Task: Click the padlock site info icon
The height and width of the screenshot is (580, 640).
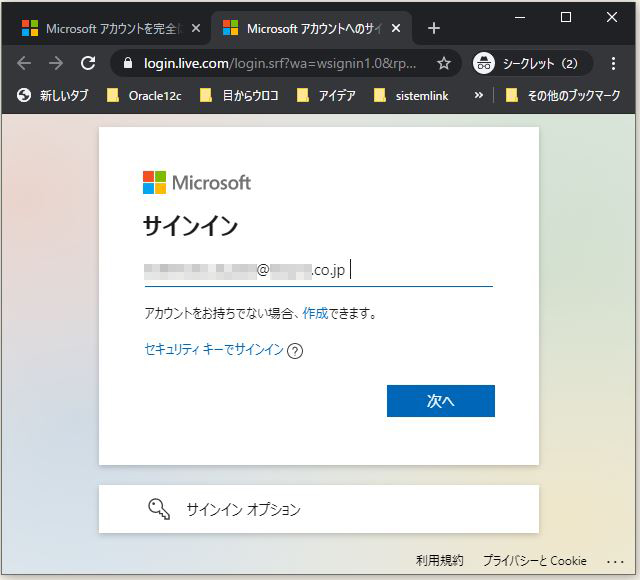Action: 128,63
